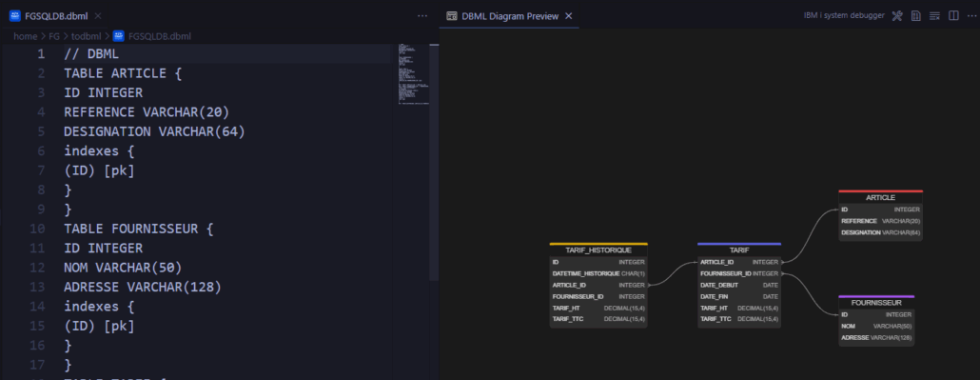The height and width of the screenshot is (380, 980).
Task: Click the TARIF_TTC column in TARIF_HISTORIQUE table
Action: click(598, 319)
